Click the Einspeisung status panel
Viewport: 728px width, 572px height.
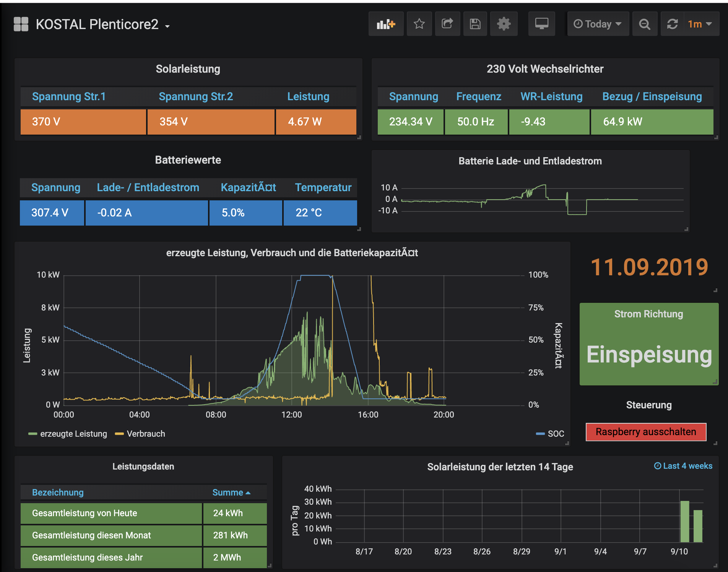tap(649, 355)
